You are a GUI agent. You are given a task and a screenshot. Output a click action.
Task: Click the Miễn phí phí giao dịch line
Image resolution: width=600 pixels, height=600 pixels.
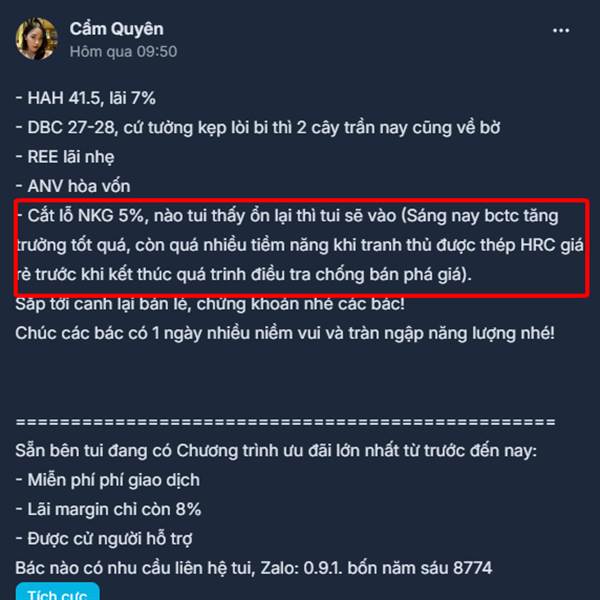[x=108, y=480]
